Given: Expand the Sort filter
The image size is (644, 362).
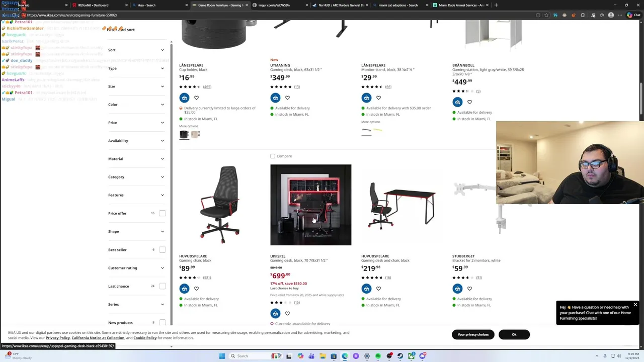Looking at the screenshot, I should 136,50.
